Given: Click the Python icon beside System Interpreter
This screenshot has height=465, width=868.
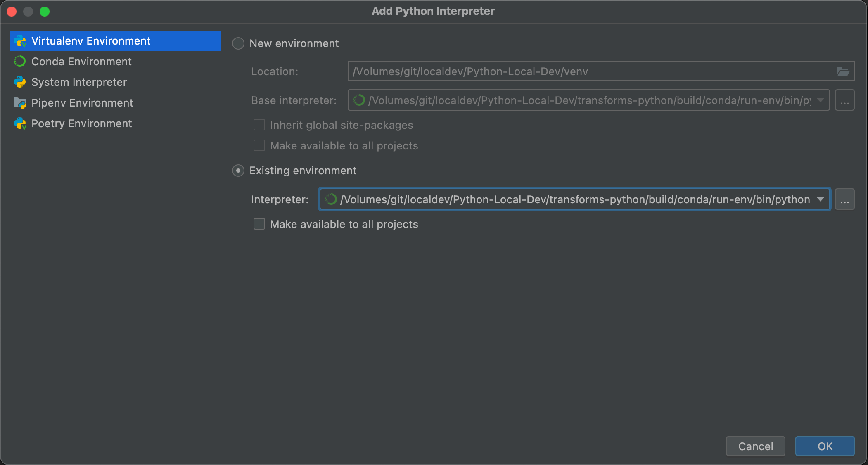Looking at the screenshot, I should click(20, 82).
